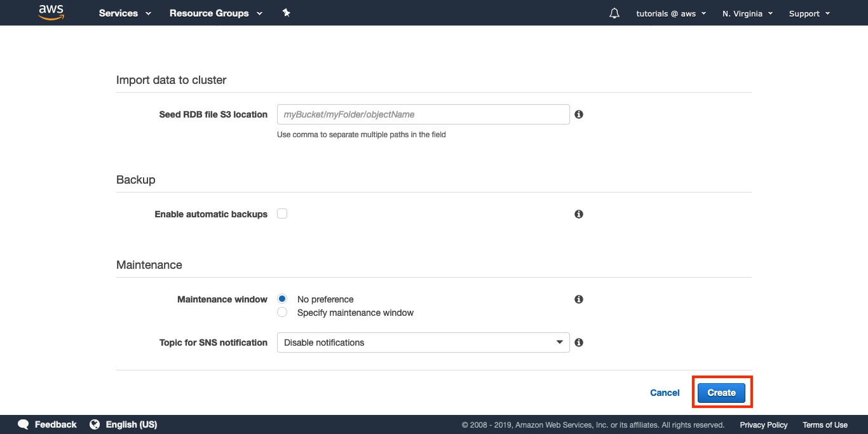Enable automatic backups checkbox

tap(282, 214)
